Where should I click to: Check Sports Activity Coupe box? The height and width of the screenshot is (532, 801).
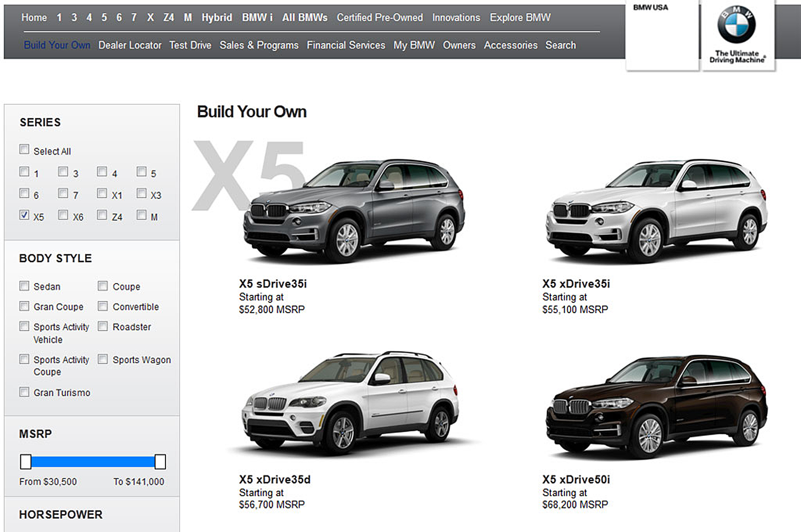24,359
